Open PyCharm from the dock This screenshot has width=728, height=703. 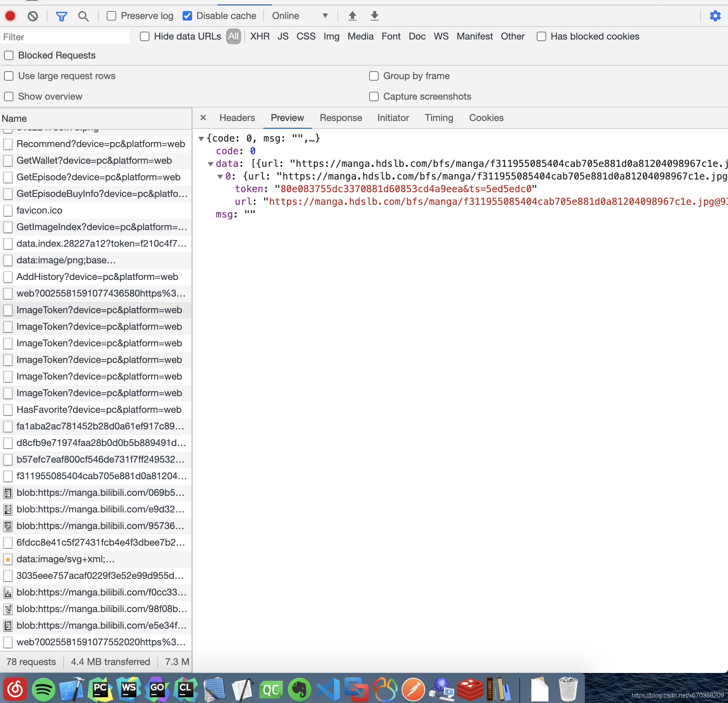[100, 689]
